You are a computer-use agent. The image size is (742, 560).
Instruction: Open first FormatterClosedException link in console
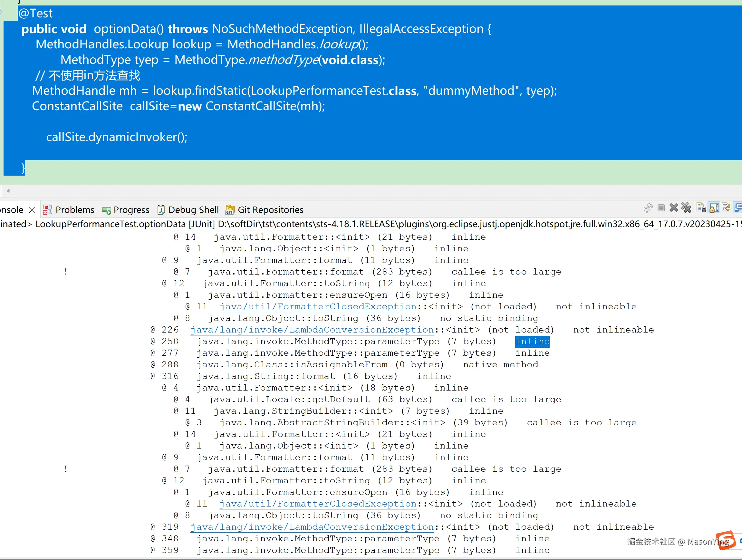318,307
